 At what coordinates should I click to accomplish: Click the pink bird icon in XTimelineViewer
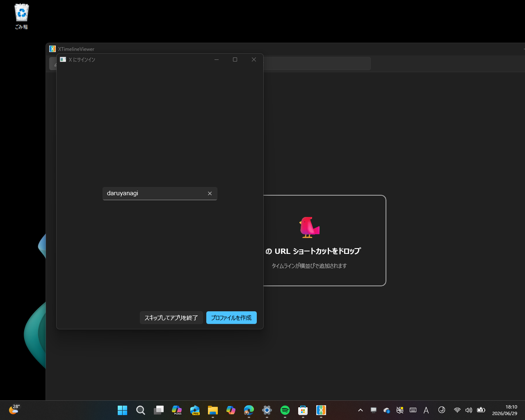click(309, 227)
